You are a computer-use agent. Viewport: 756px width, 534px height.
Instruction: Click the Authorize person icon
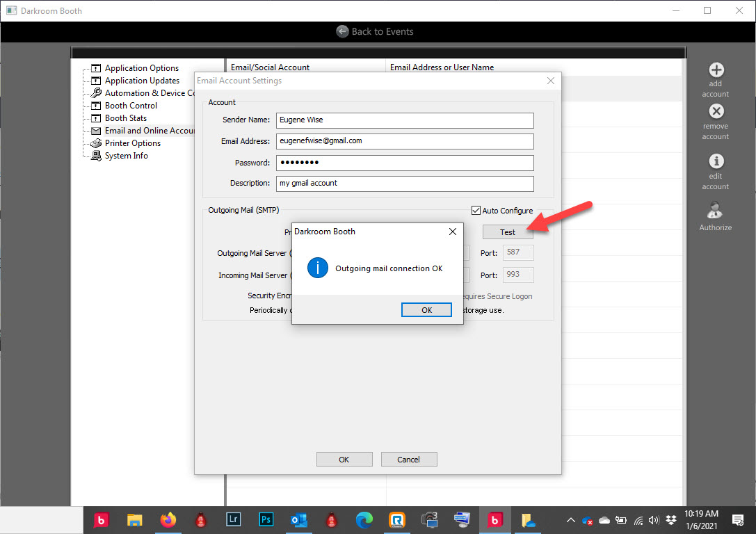pyautogui.click(x=715, y=210)
